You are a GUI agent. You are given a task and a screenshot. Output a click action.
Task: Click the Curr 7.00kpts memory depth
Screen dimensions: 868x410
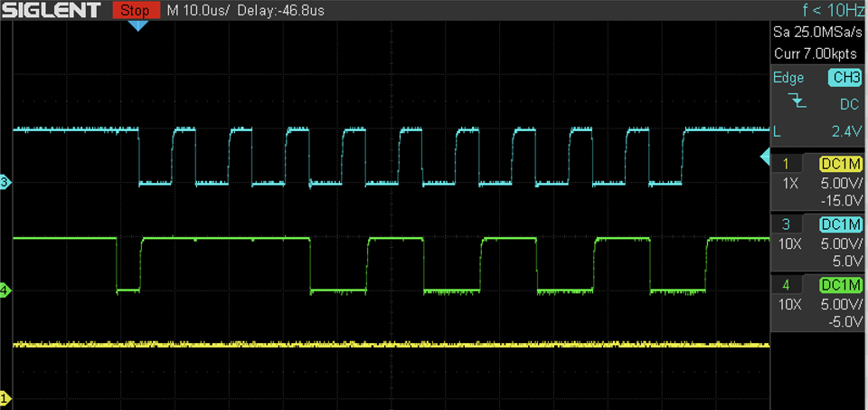click(816, 54)
